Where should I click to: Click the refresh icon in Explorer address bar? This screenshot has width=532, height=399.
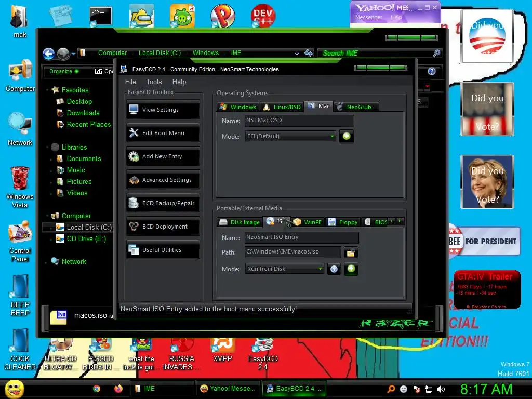309,53
